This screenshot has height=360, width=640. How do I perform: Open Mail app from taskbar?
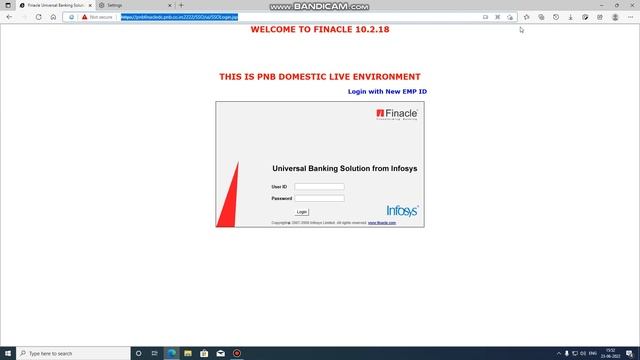(220, 353)
